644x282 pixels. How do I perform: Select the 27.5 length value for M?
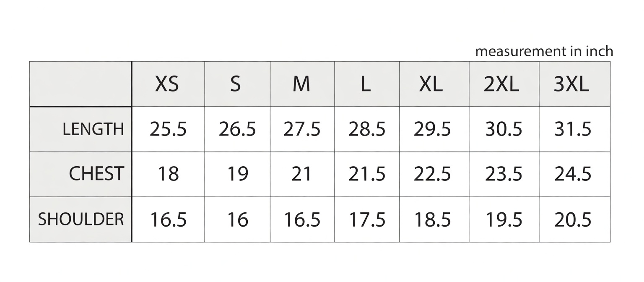(302, 129)
